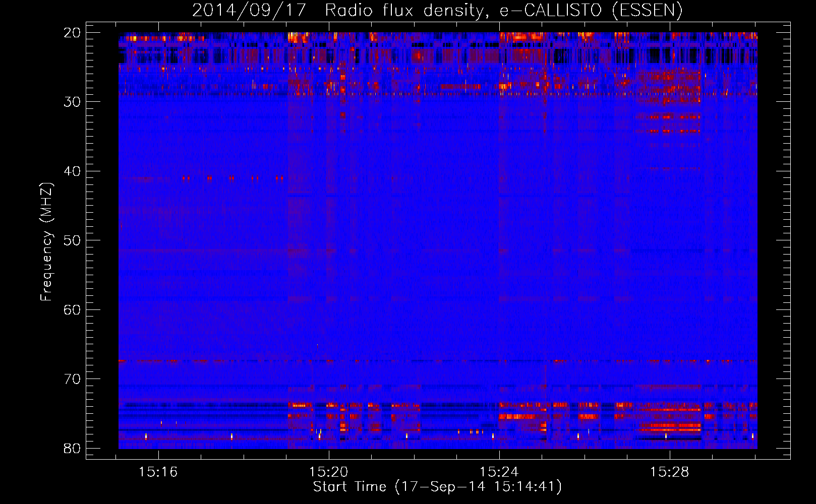Click the 15:20 time tick label

[x=329, y=472]
